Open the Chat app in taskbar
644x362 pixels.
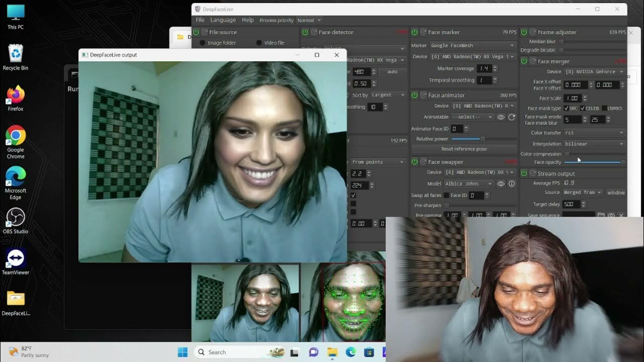(x=313, y=352)
